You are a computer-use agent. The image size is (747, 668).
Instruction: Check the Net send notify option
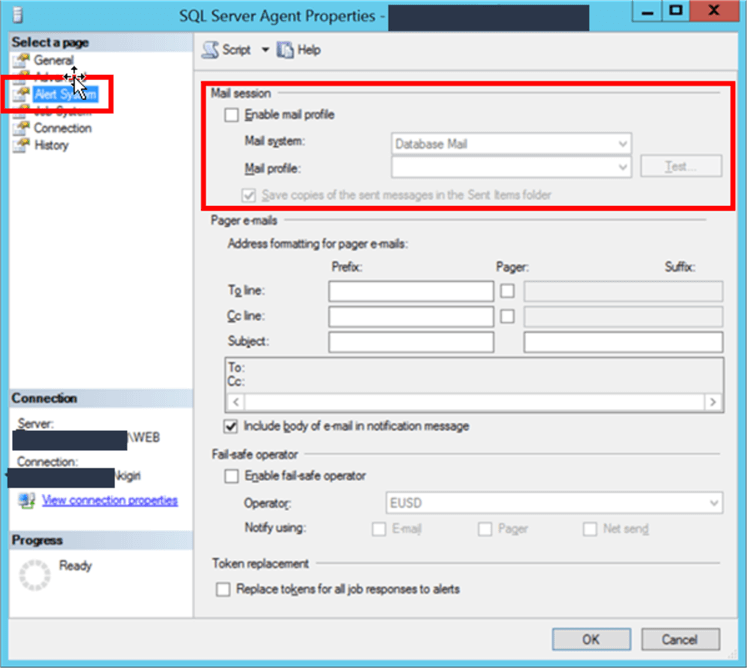click(x=590, y=529)
